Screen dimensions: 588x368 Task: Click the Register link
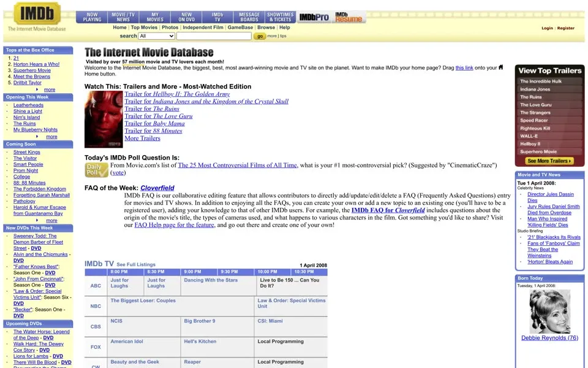coord(565,28)
